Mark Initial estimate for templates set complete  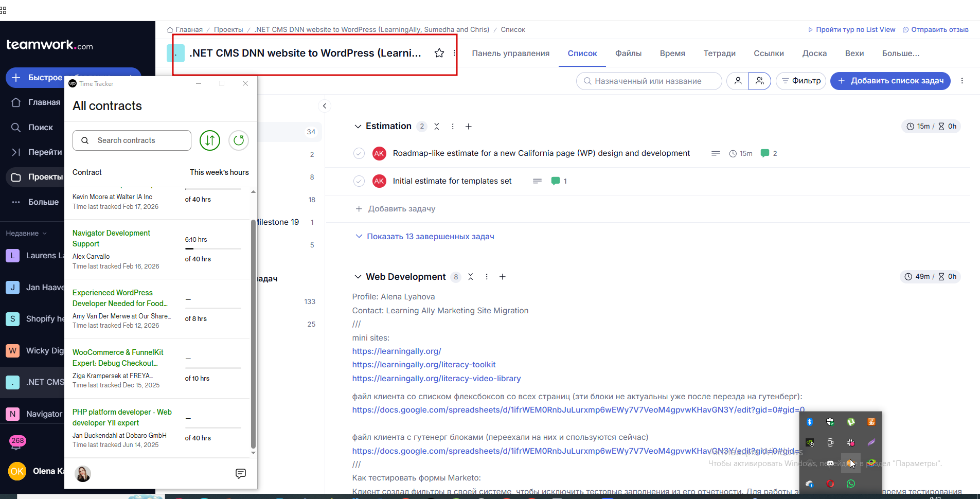359,181
